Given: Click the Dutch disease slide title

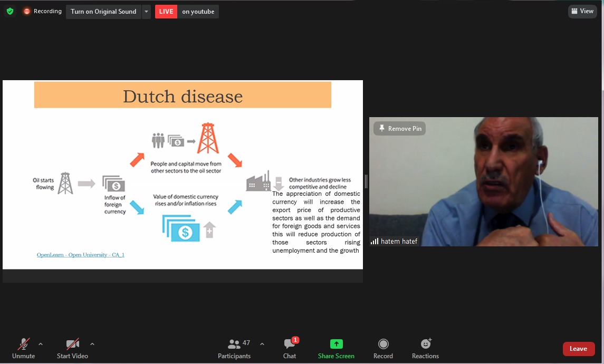Looking at the screenshot, I should tap(183, 96).
